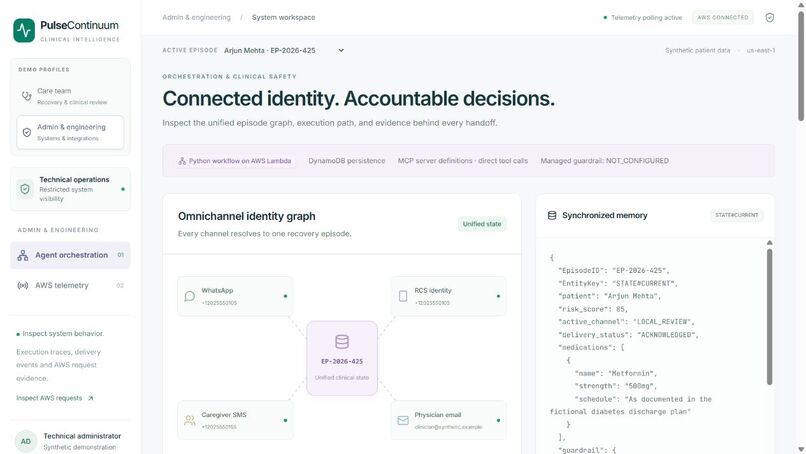Click the "name": "Metformin" line
Screen dimensions: 806x454
tap(616, 373)
